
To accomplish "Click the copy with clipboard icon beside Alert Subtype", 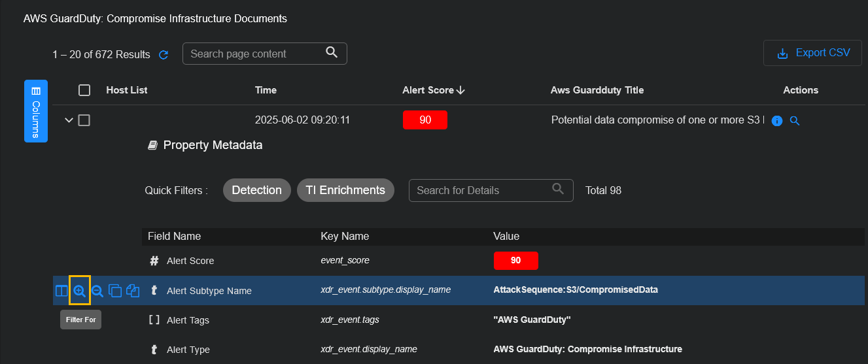I will click(x=133, y=291).
